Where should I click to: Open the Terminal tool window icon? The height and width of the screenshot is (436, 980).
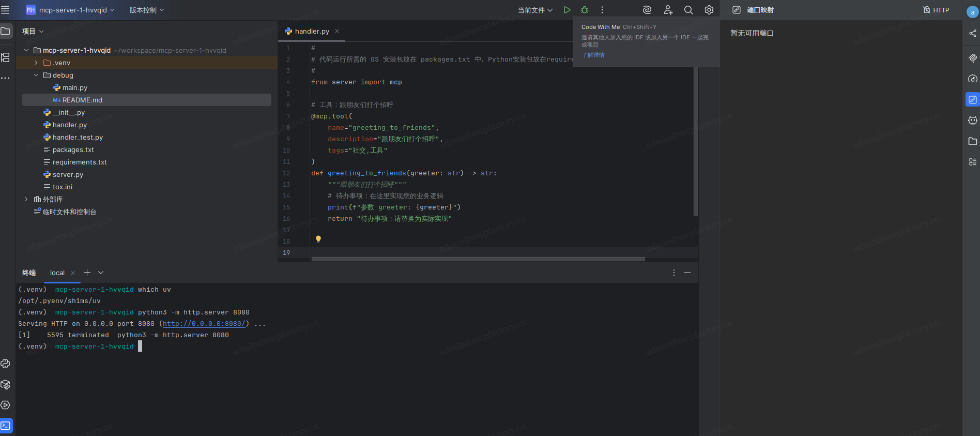tap(6, 426)
